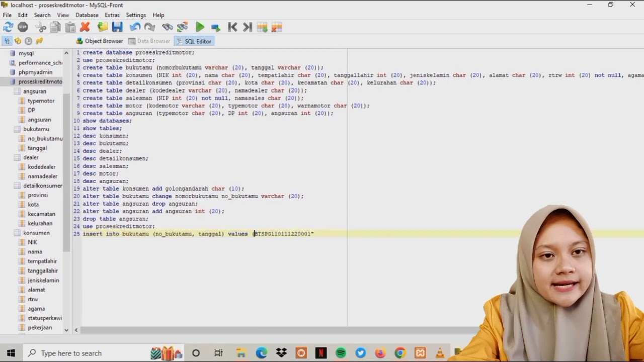The image size is (644, 362).
Task: Run the SQL with green play icon
Action: [200, 27]
